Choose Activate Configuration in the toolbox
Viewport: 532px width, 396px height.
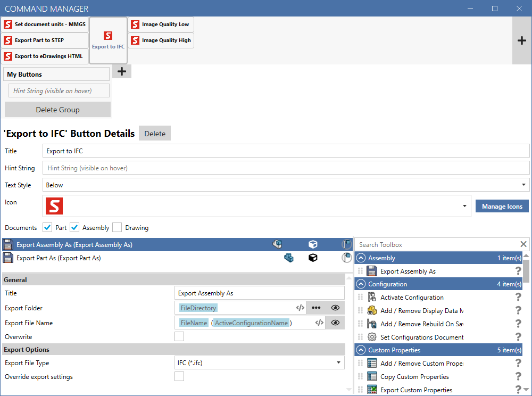coord(412,297)
